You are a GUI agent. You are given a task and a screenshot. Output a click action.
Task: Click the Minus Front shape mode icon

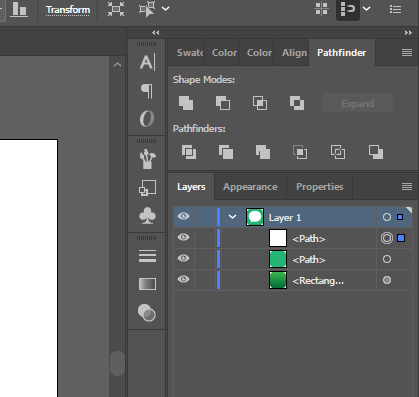[223, 103]
